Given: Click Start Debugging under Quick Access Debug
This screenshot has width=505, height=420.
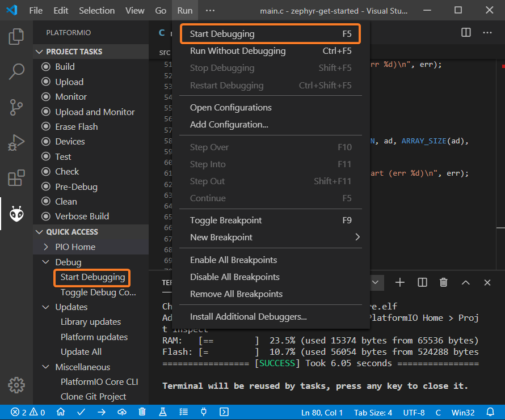Looking at the screenshot, I should (92, 277).
